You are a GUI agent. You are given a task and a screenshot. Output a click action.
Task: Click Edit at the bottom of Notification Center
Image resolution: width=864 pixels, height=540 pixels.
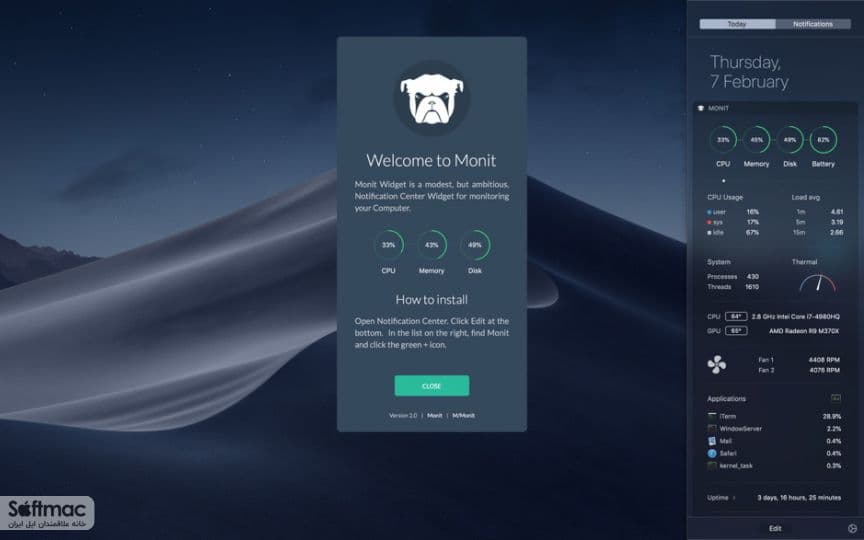click(775, 528)
